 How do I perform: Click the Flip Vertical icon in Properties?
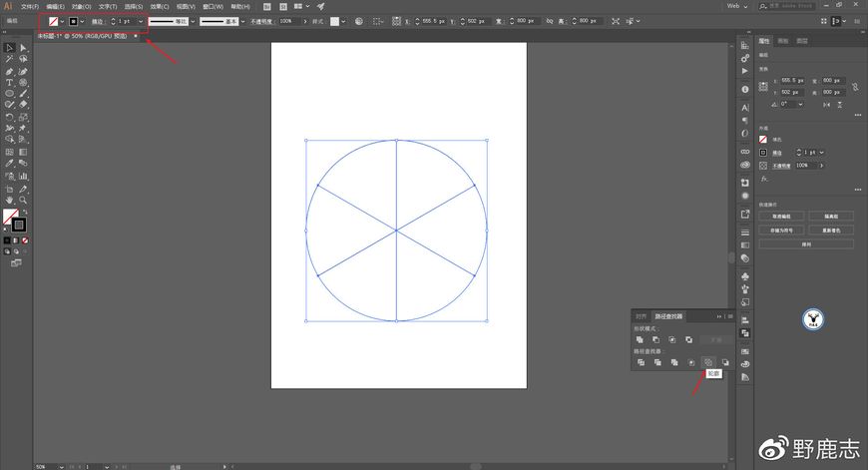840,104
